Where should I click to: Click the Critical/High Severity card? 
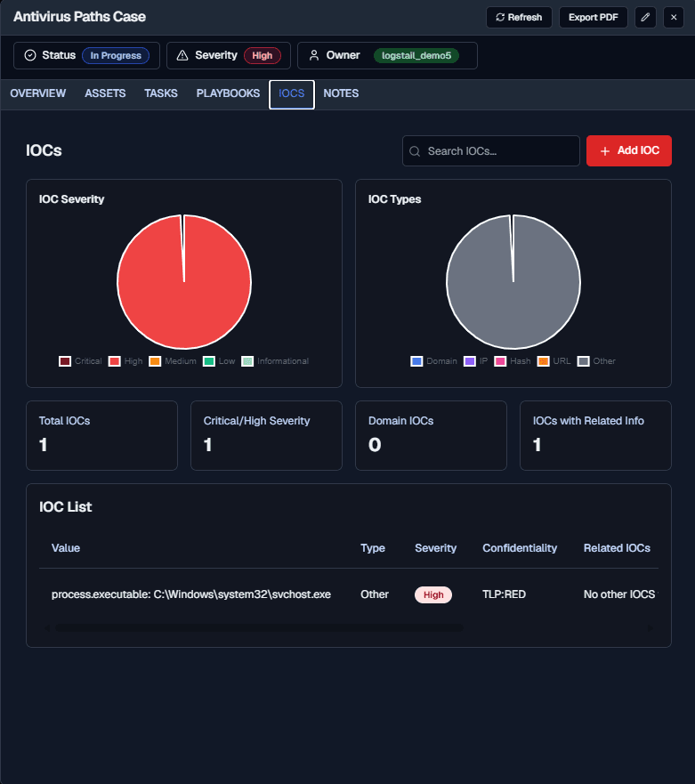coord(266,435)
